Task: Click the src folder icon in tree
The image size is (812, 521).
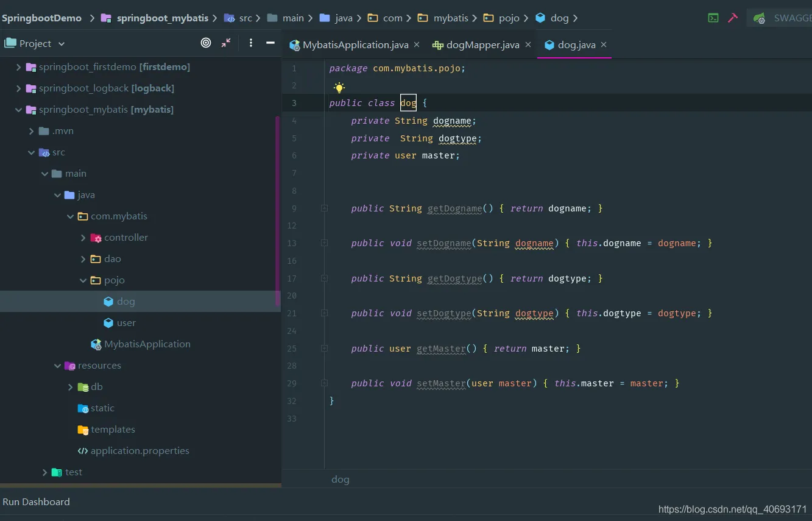Action: pyautogui.click(x=44, y=152)
